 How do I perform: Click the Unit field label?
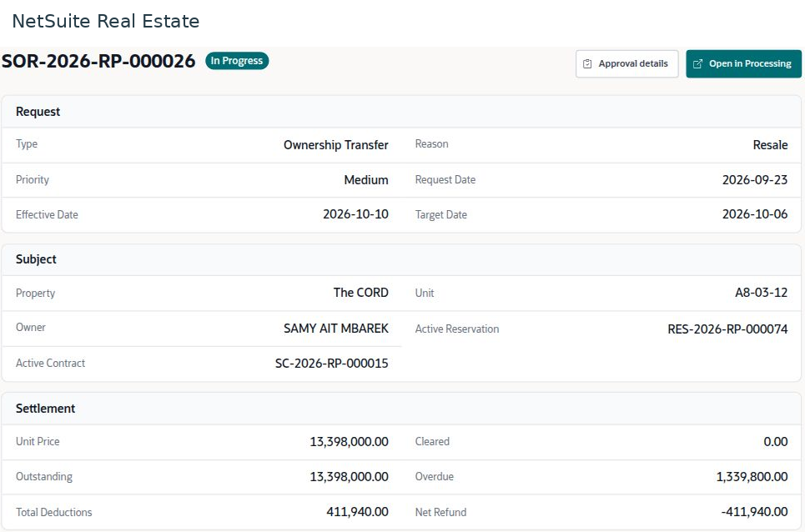(x=425, y=293)
